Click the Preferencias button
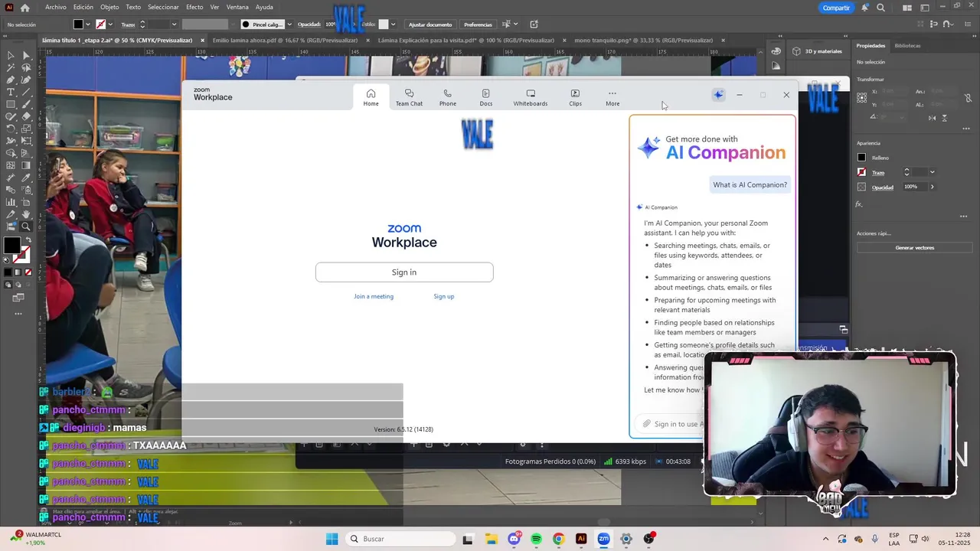Viewport: 980px width, 551px height. pos(478,24)
